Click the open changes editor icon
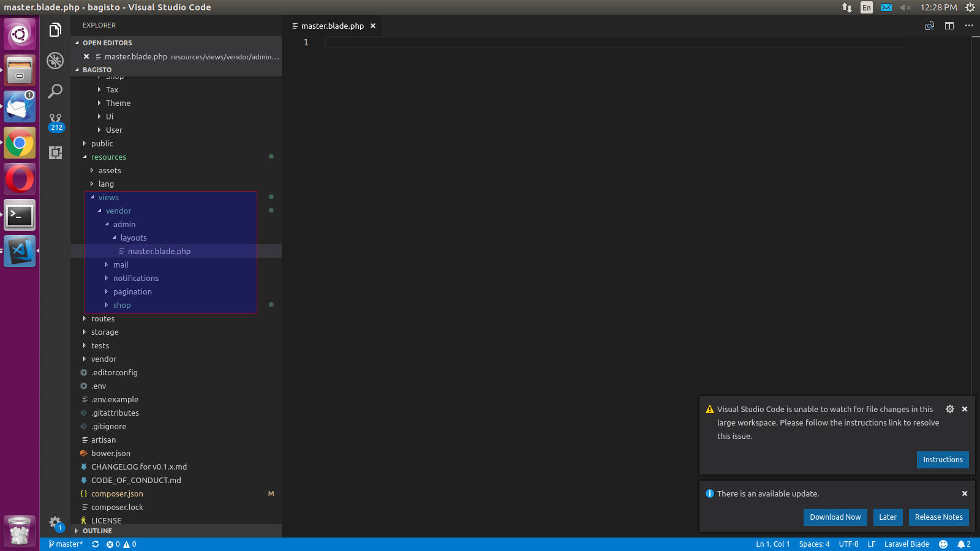Screen dimensions: 980x551 (x=930, y=26)
